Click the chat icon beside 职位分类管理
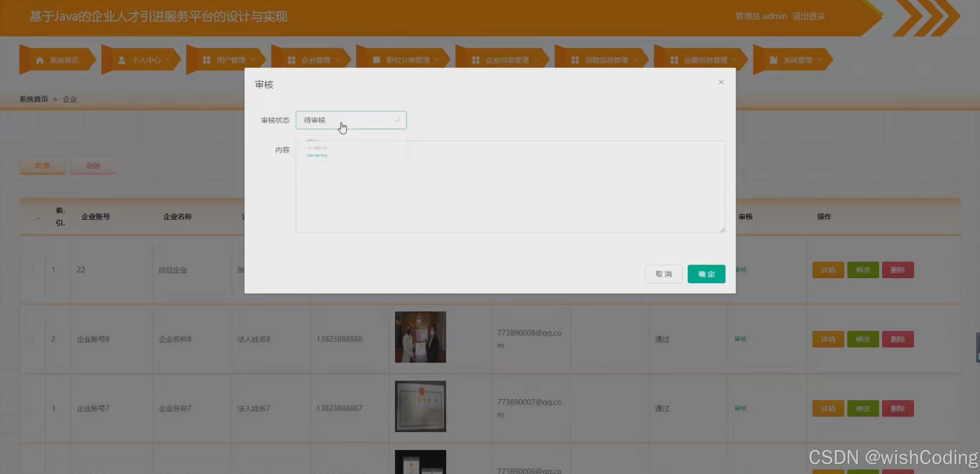The image size is (980, 474). [x=376, y=60]
